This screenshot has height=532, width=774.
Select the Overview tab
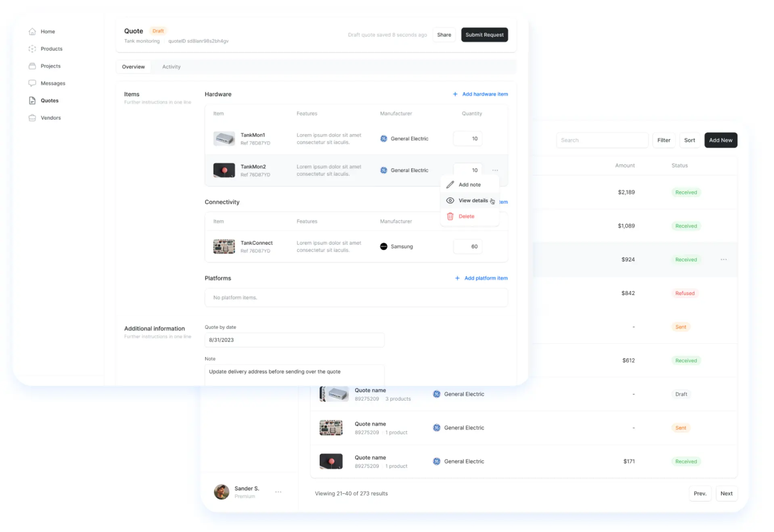(133, 67)
